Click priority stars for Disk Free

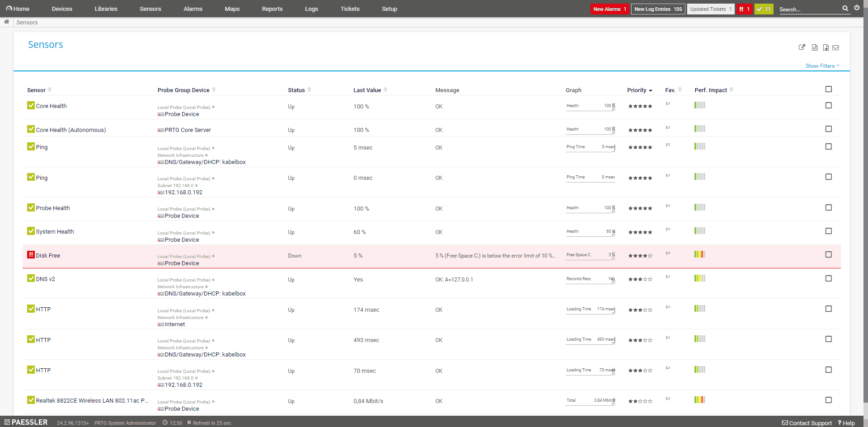tap(640, 256)
